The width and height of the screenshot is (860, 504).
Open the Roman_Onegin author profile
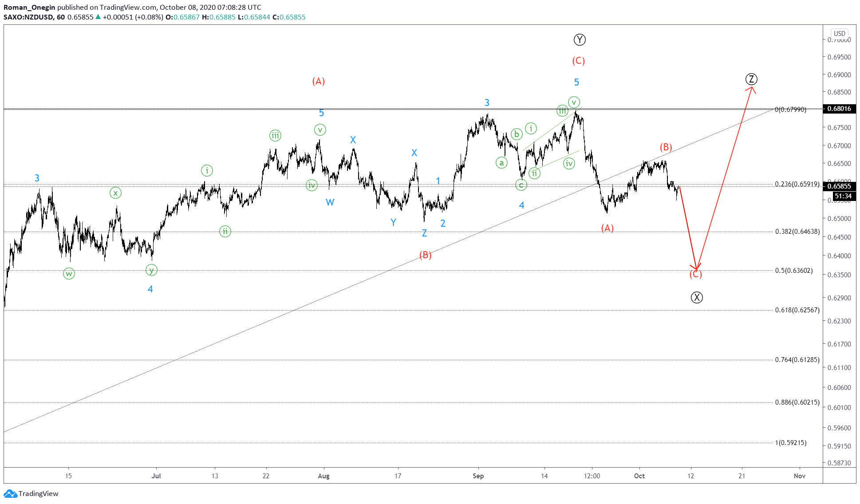tap(28, 7)
